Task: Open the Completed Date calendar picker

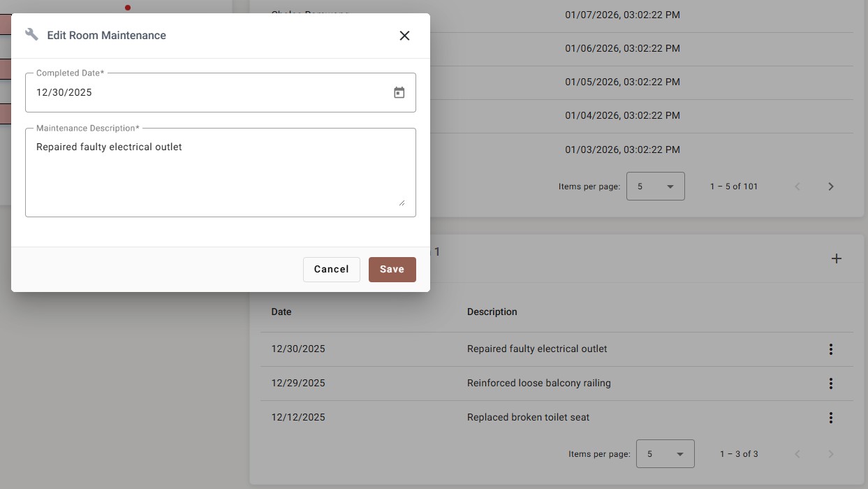Action: point(399,92)
